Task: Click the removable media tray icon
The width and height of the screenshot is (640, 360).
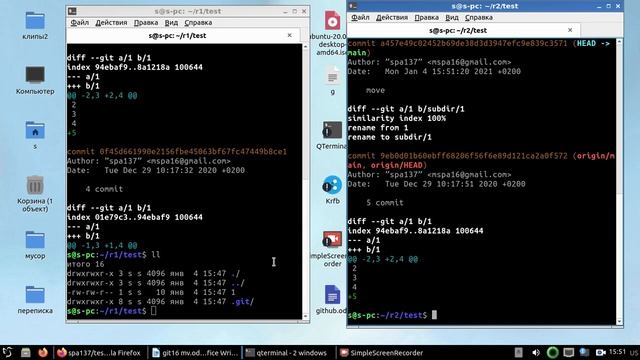Action: pos(518,352)
